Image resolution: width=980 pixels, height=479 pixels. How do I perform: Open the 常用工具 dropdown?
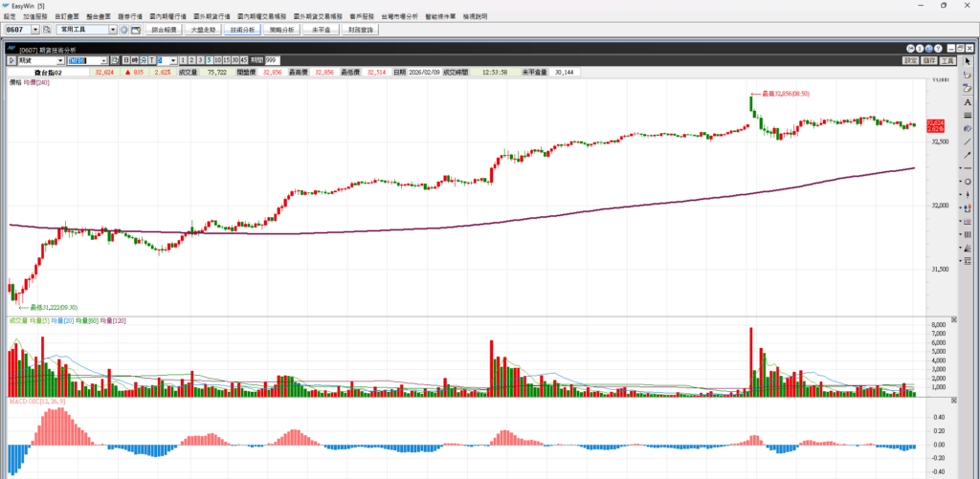113,30
